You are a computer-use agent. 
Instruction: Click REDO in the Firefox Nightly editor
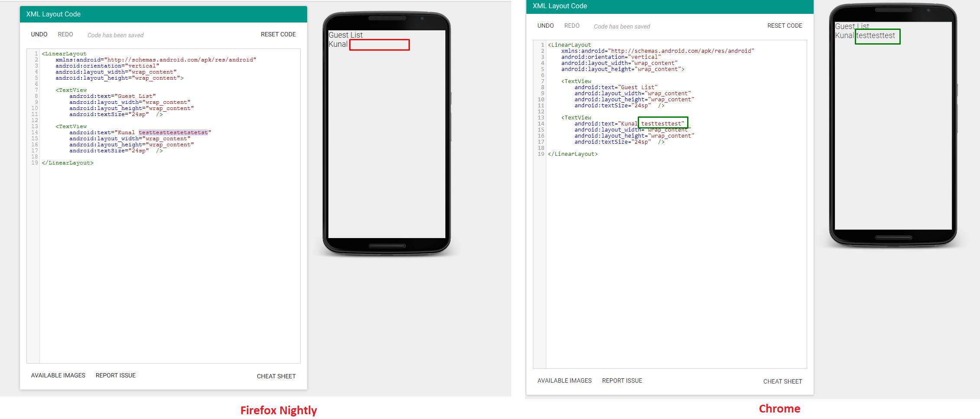(x=65, y=35)
